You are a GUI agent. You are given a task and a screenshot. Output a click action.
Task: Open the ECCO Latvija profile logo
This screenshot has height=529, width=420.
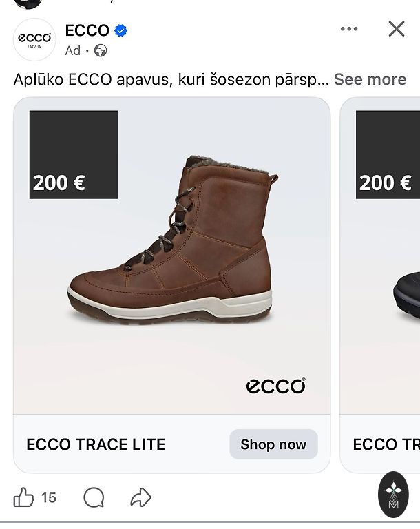tap(34, 39)
